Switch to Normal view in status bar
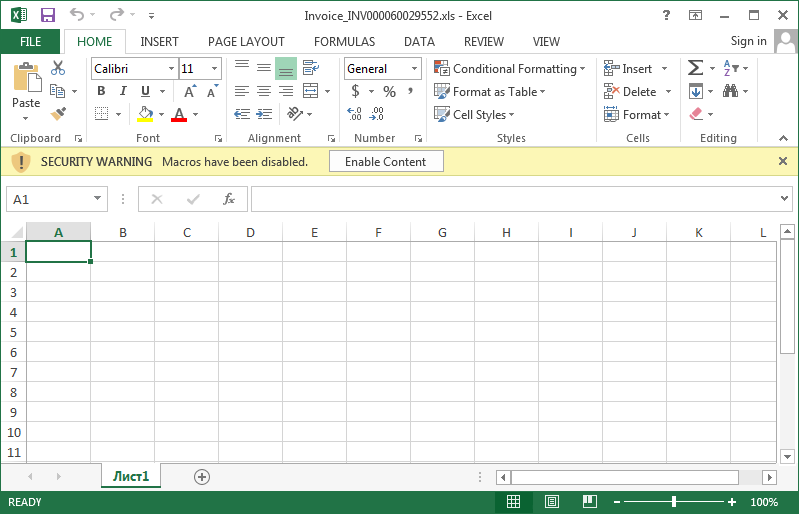 514,502
